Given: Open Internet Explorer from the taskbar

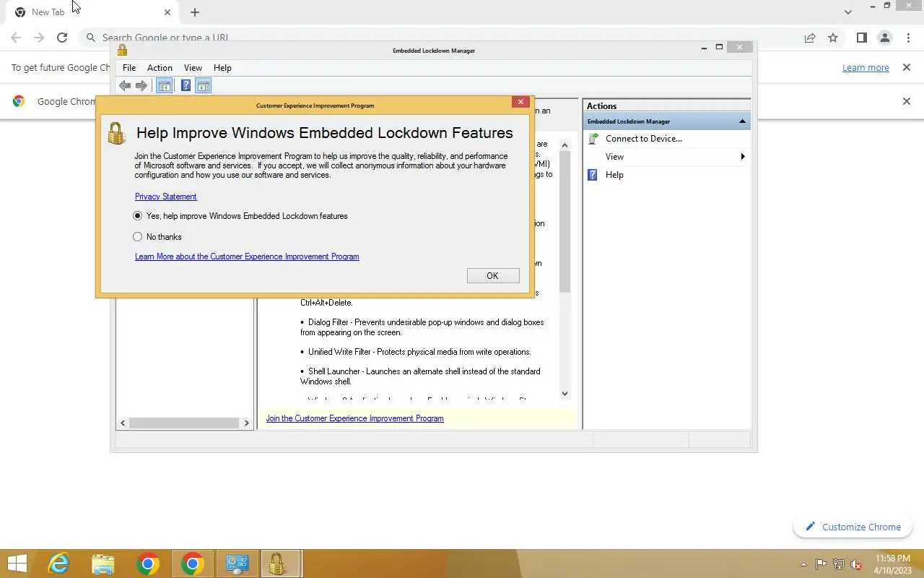Looking at the screenshot, I should point(59,564).
